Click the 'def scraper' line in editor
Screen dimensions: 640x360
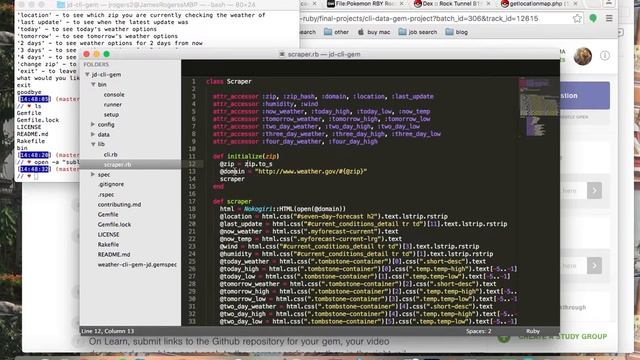232,201
